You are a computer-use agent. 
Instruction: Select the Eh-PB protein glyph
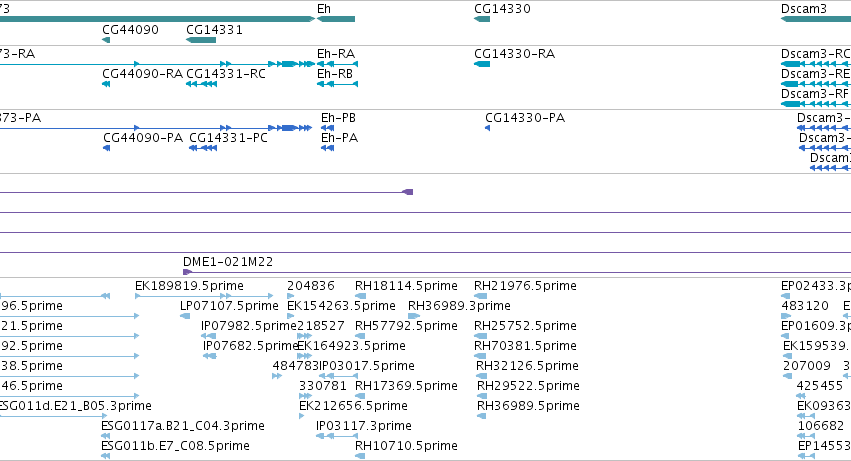tap(327, 128)
